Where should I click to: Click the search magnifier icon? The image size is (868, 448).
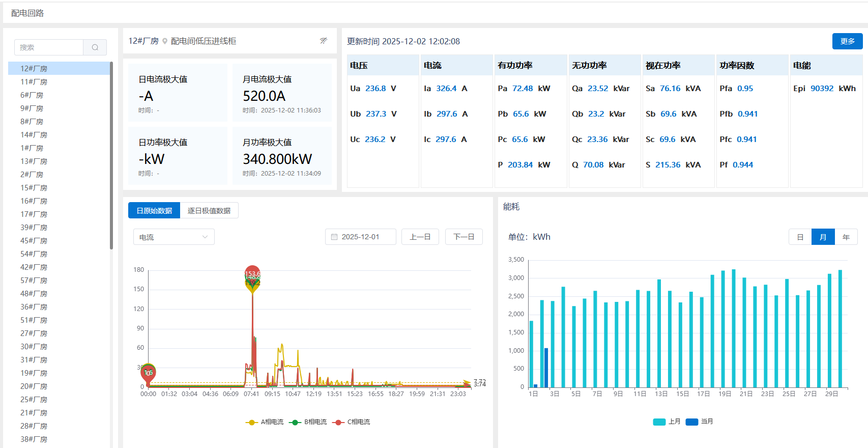coord(95,47)
